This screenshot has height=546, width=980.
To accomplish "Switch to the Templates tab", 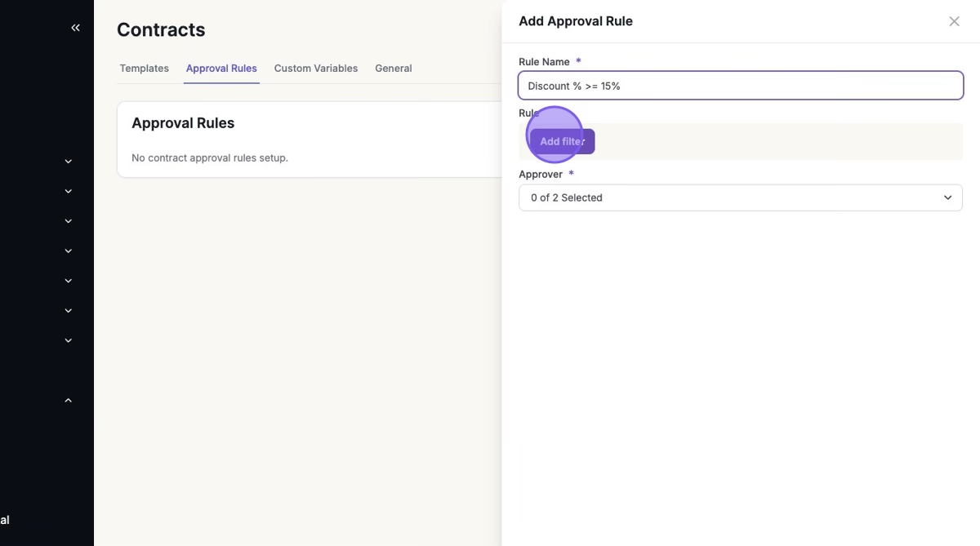I will [x=144, y=69].
